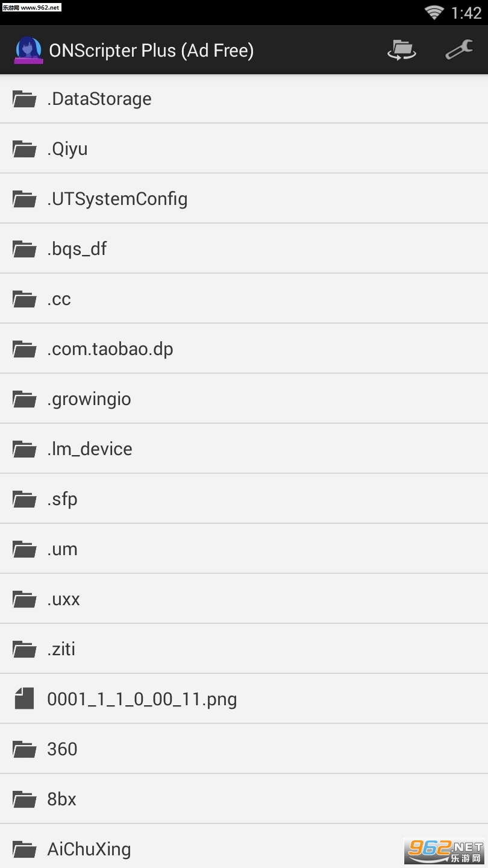Click the folder icon next to 360
This screenshot has width=488, height=868.
point(25,749)
